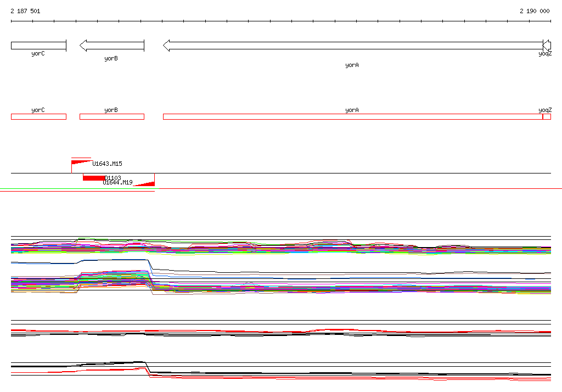Viewport: 562px width, 392px height.
Task: Click the 'U1643.M15' label
Action: pos(107,164)
